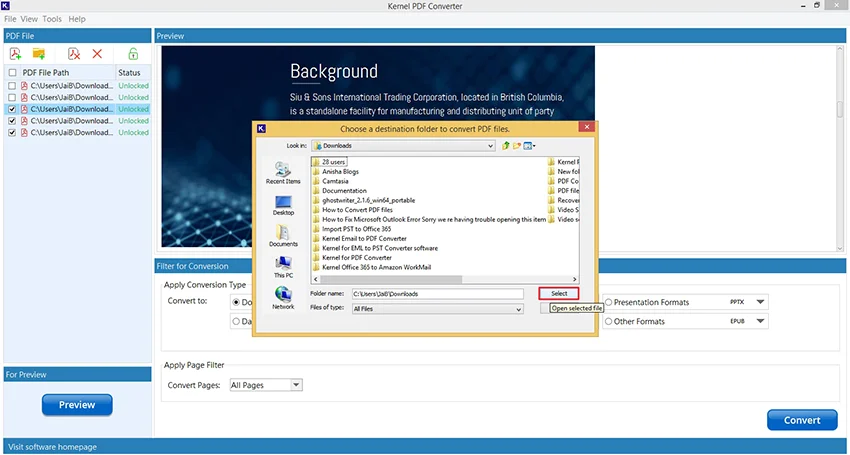This screenshot has width=850, height=455.
Task: Open the EPUB format dropdown arrow
Action: coord(760,321)
